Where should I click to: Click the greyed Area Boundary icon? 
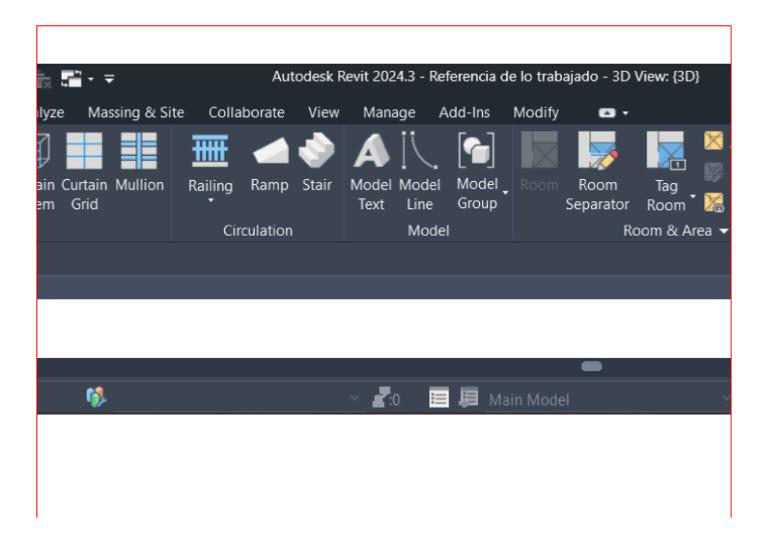tap(714, 172)
